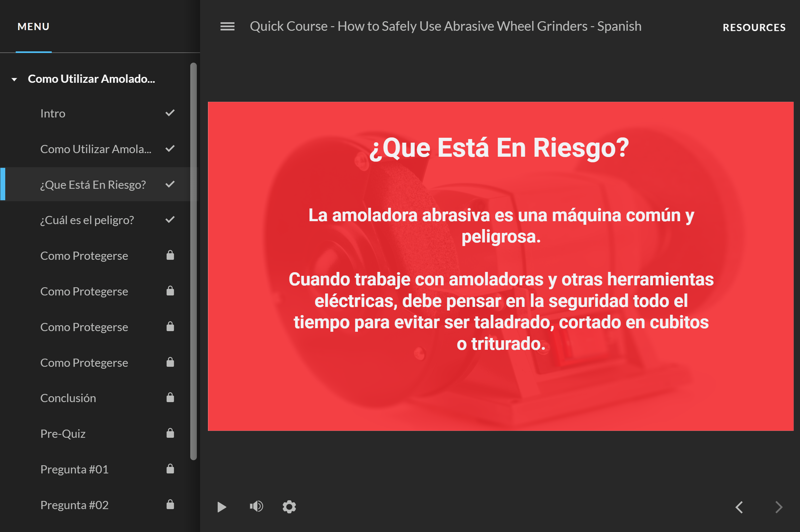Mute audio with the speaker icon
Screen dimensions: 800x532
256,506
